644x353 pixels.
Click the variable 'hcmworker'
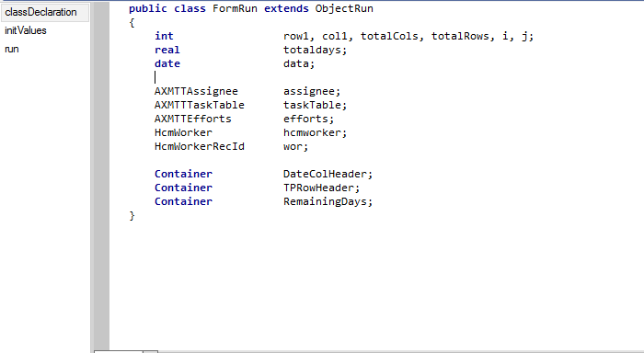point(312,132)
